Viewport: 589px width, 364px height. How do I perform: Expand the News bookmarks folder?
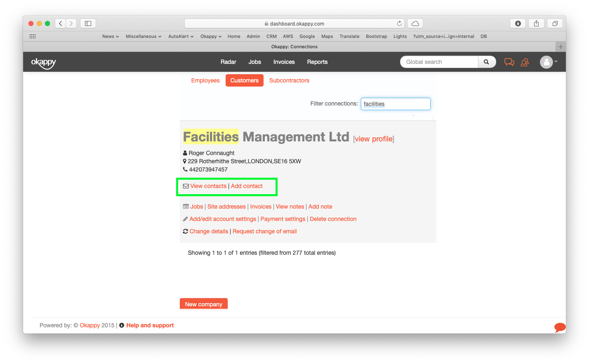pyautogui.click(x=111, y=36)
